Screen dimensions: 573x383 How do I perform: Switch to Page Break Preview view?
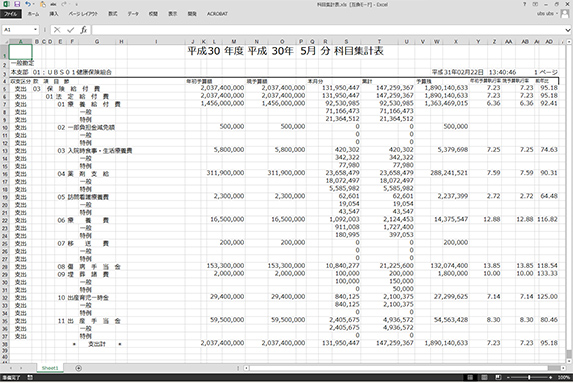pos(498,377)
